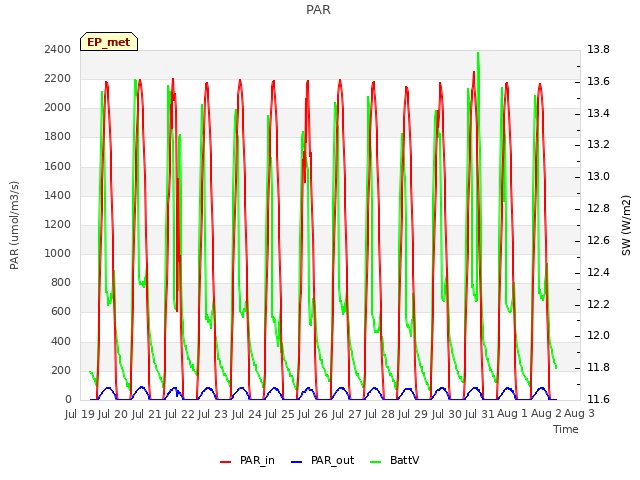Click the Jul 19 x-axis tick label
The image size is (640, 480).
click(80, 414)
